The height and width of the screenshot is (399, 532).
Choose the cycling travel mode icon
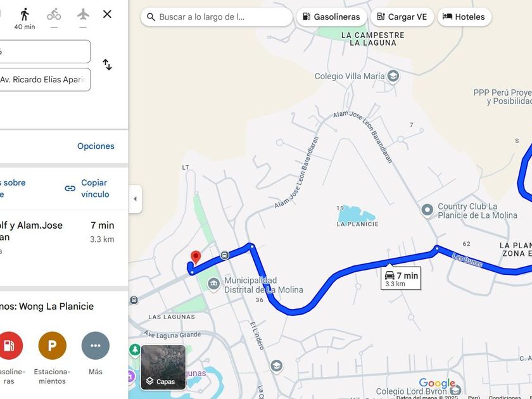(x=54, y=15)
